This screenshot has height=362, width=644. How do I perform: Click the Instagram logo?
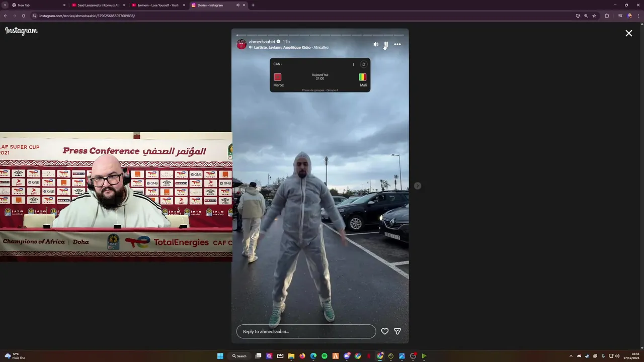click(21, 31)
